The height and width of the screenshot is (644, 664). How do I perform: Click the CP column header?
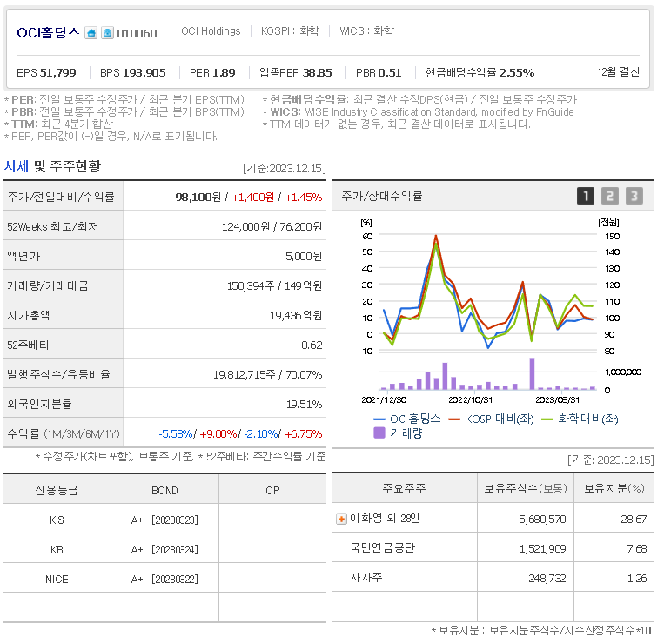[x=272, y=490]
